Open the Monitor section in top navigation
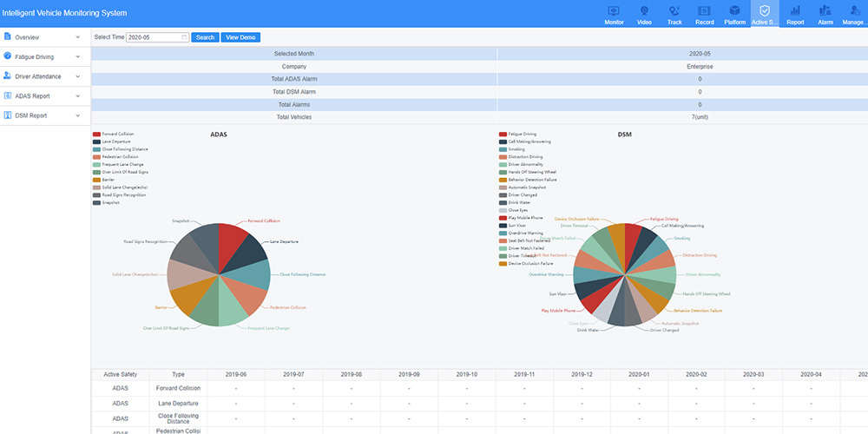Screen dimensions: 868x434 [614, 15]
